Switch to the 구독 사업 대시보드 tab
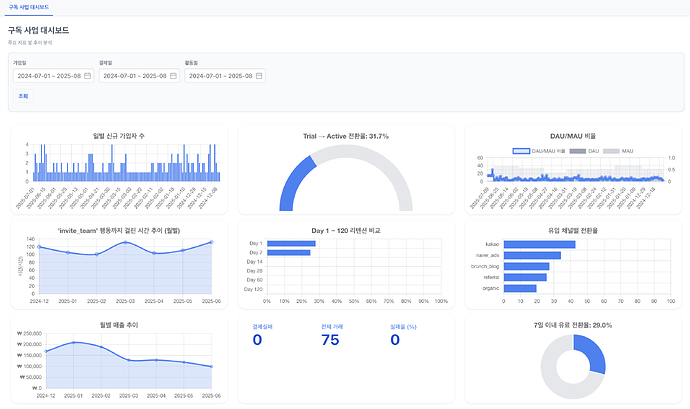 [29, 7]
